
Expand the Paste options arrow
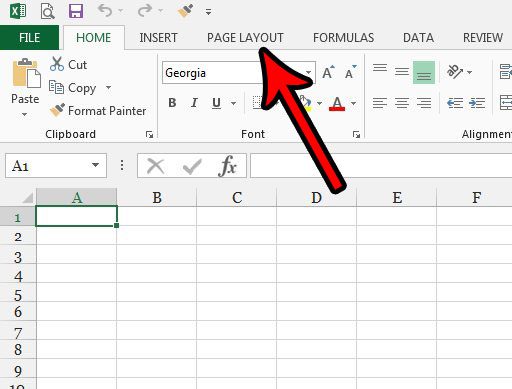(25, 114)
